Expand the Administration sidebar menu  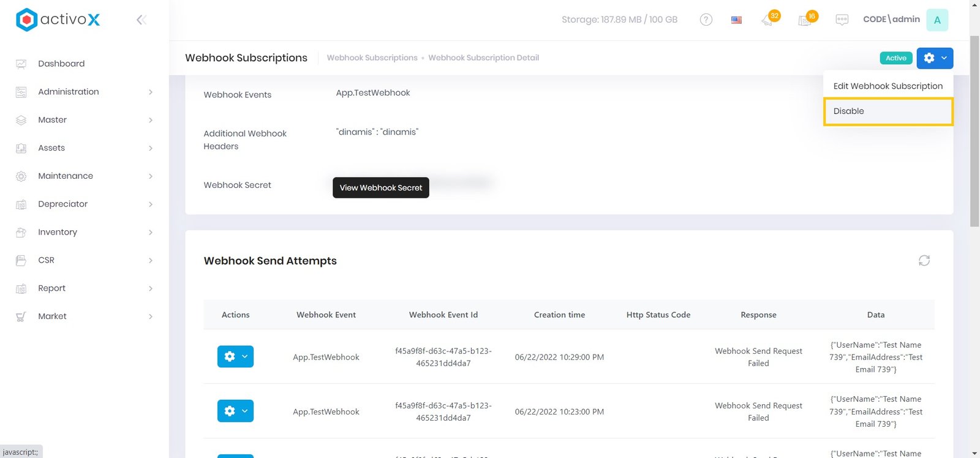[85, 92]
